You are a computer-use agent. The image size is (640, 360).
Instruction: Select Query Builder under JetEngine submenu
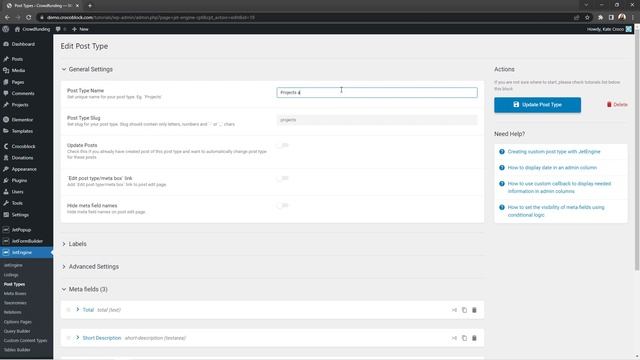pyautogui.click(x=17, y=331)
